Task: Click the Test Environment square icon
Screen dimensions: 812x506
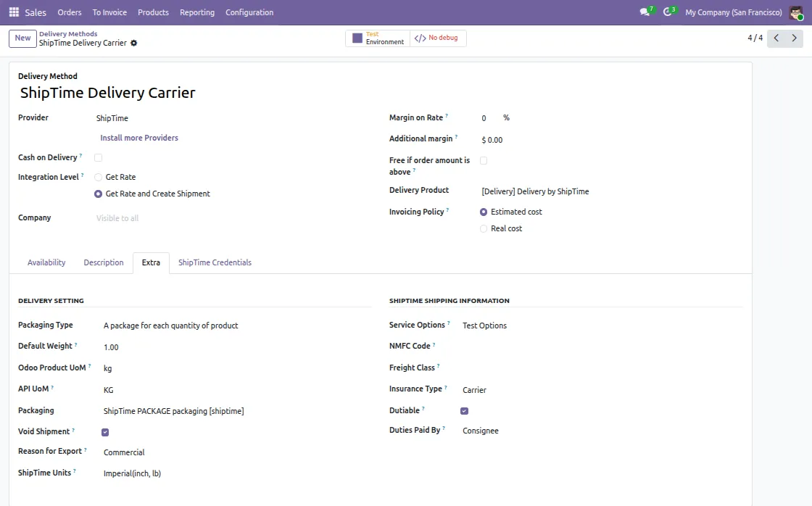Action: [x=357, y=38]
